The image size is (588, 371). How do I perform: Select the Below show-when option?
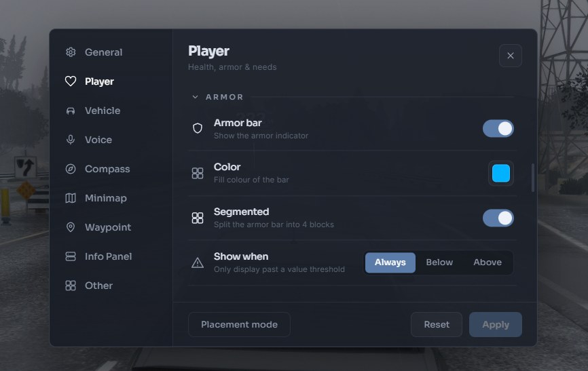(439, 262)
